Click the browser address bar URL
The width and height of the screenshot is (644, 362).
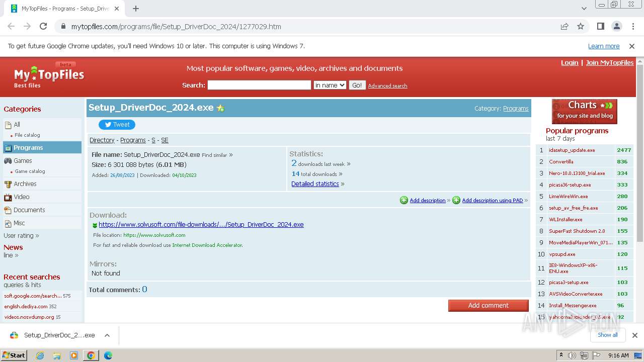176,27
